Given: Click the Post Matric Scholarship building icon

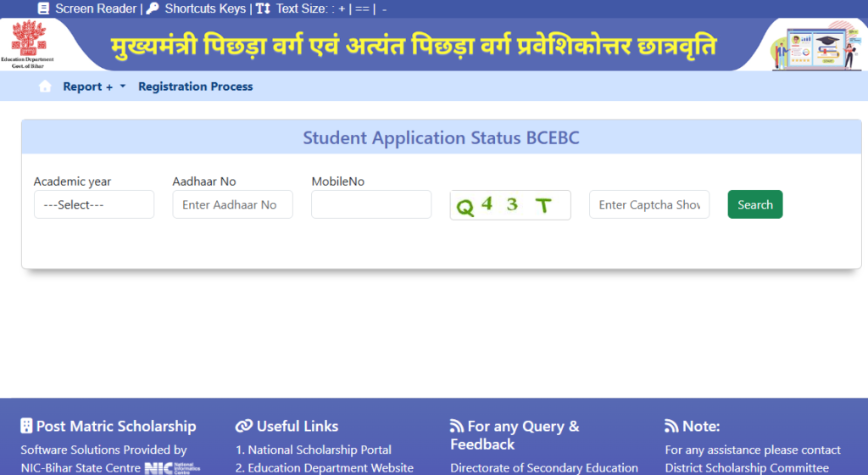Looking at the screenshot, I should tap(27, 426).
